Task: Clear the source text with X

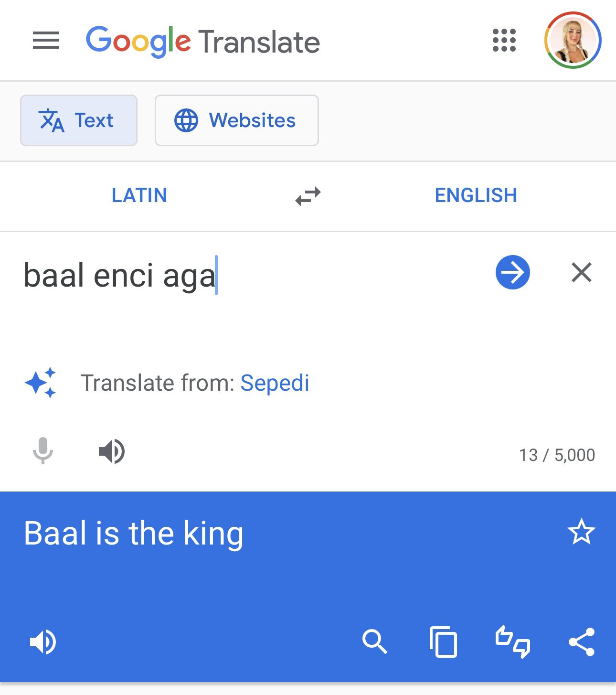Action: [582, 272]
